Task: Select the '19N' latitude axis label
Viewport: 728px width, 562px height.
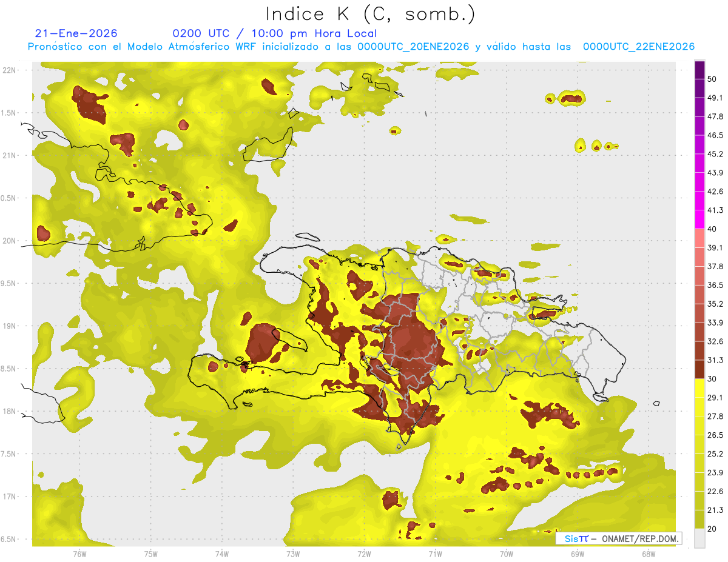Action: point(9,326)
